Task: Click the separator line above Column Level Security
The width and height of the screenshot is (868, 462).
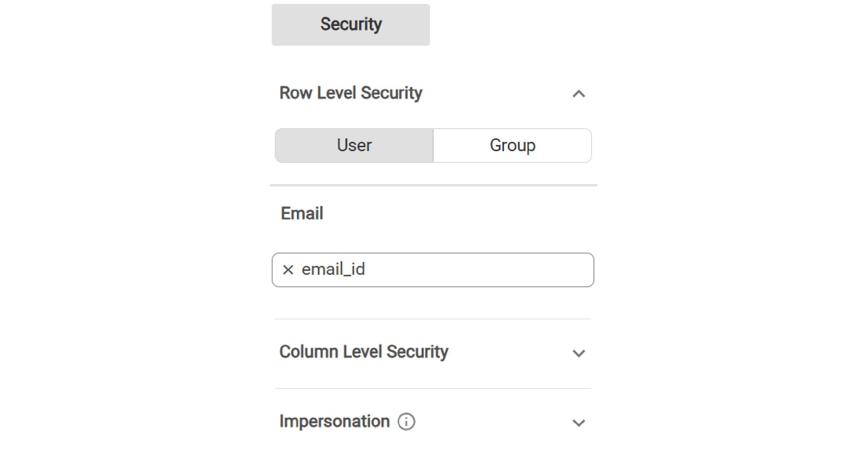Action: (433, 319)
